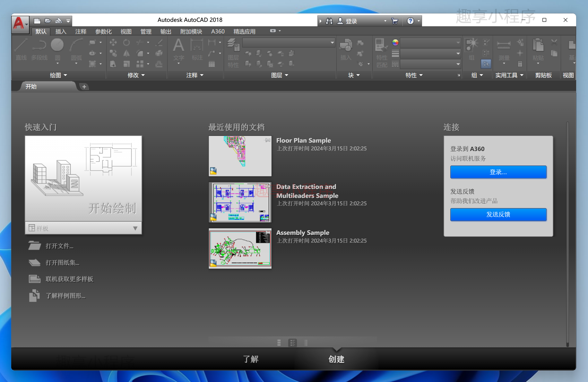The width and height of the screenshot is (588, 382).
Task: Expand the 图层 (Layers) panel dropdown
Action: click(x=280, y=75)
